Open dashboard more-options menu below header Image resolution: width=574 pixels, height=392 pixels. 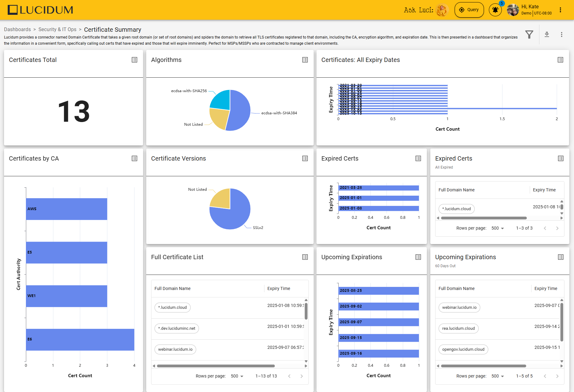tap(562, 35)
